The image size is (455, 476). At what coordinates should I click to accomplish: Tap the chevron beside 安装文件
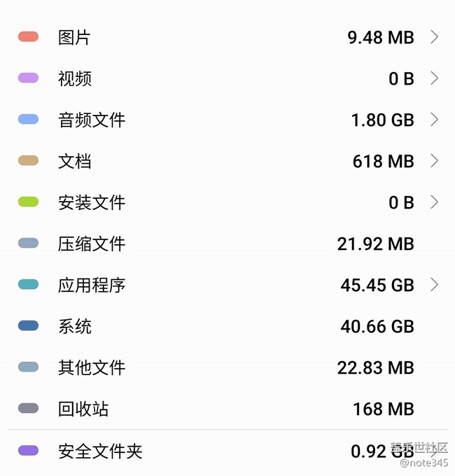pos(434,202)
